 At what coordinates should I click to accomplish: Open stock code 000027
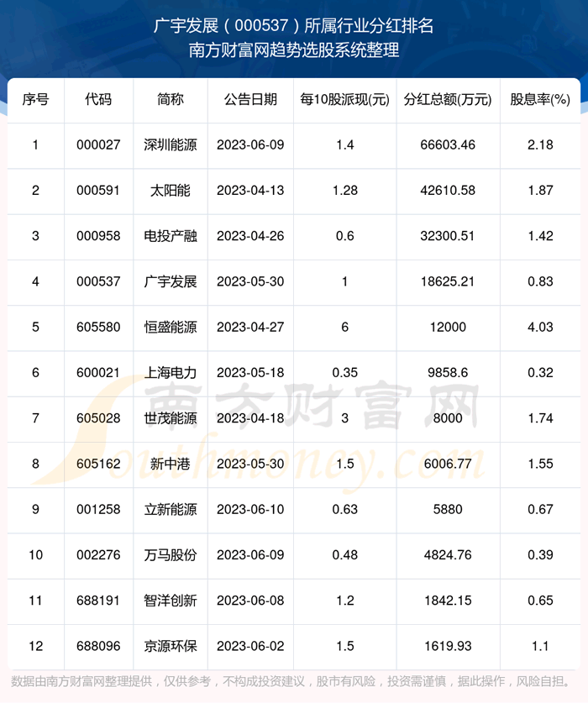[98, 144]
